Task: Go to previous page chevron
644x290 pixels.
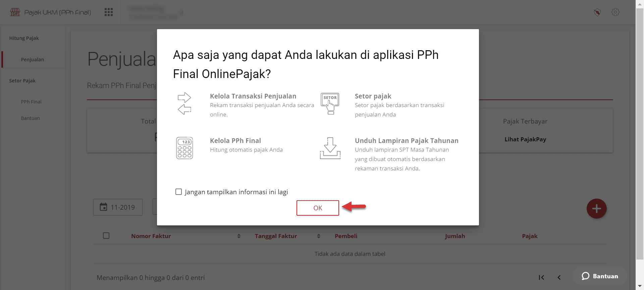Action: (559, 277)
